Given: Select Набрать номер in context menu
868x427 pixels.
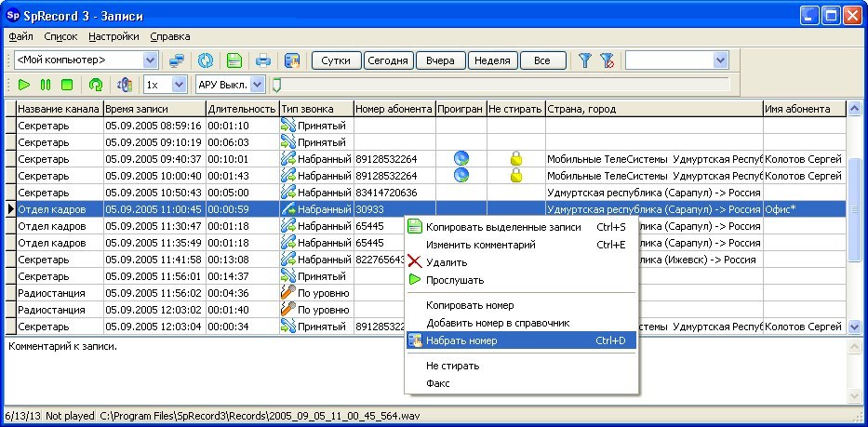Looking at the screenshot, I should pyautogui.click(x=521, y=340).
